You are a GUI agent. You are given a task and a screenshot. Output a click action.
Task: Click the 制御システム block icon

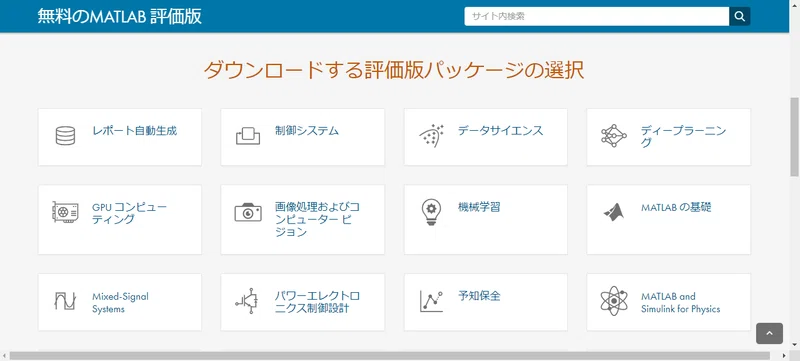[x=248, y=136]
